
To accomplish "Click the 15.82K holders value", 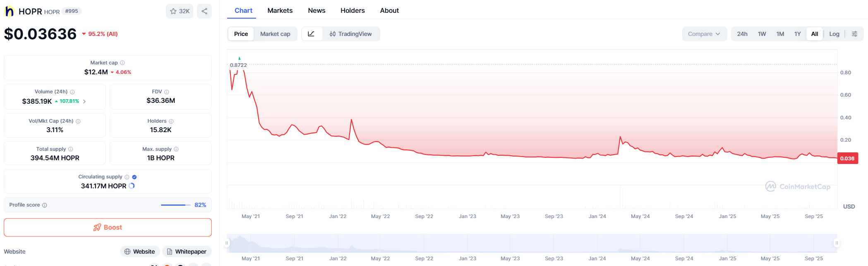I will [x=161, y=130].
